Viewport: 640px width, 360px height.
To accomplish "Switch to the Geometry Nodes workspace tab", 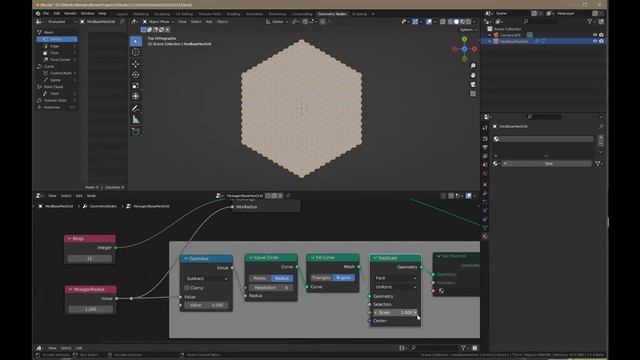I will click(332, 14).
